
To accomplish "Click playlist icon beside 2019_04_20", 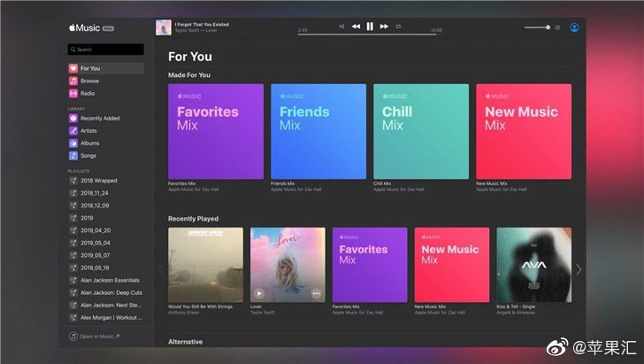I will (73, 230).
